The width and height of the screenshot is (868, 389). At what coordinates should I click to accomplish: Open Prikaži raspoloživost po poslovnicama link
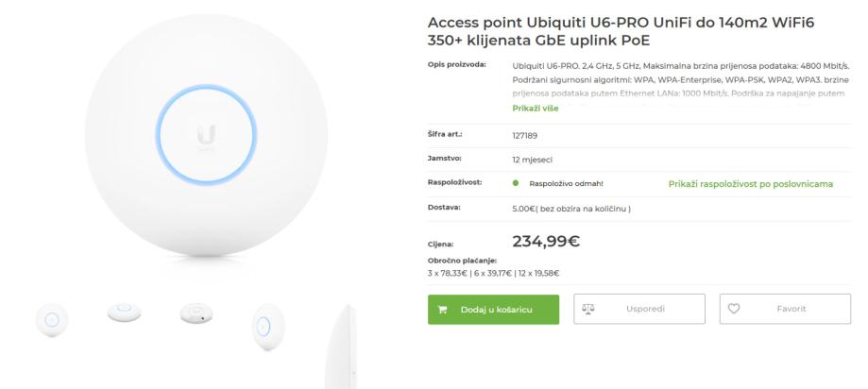pyautogui.click(x=750, y=183)
